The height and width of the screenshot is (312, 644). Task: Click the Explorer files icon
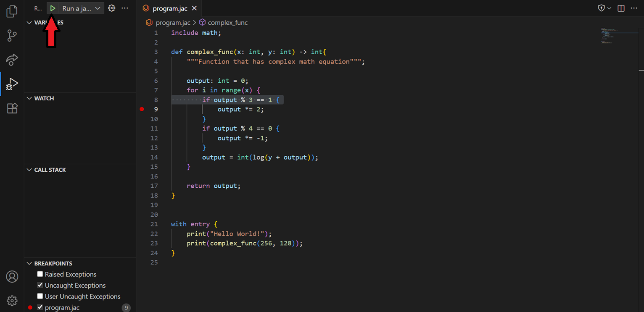[x=12, y=11]
